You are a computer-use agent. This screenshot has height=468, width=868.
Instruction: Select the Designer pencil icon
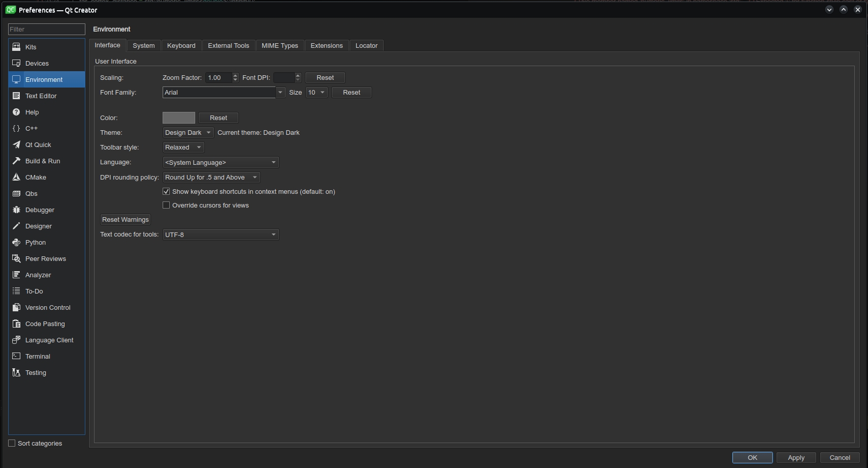click(x=16, y=226)
